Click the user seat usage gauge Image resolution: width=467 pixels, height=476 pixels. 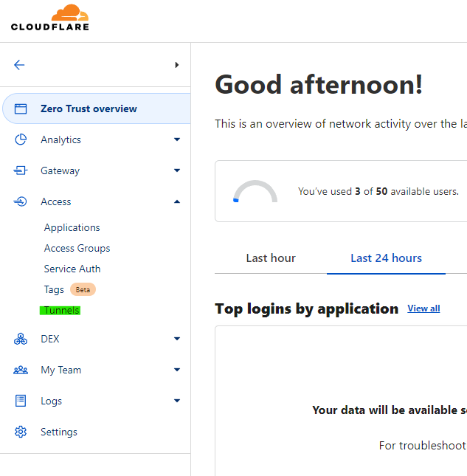point(255,191)
